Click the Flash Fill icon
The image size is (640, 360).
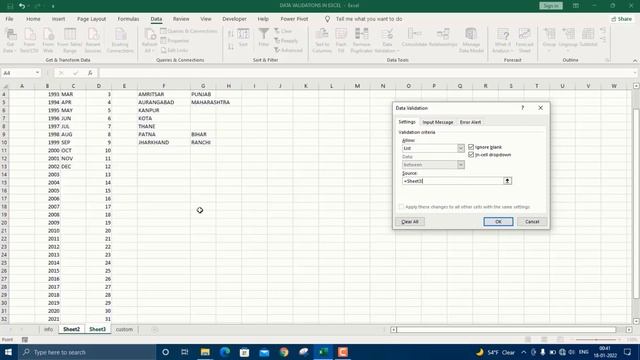click(341, 40)
